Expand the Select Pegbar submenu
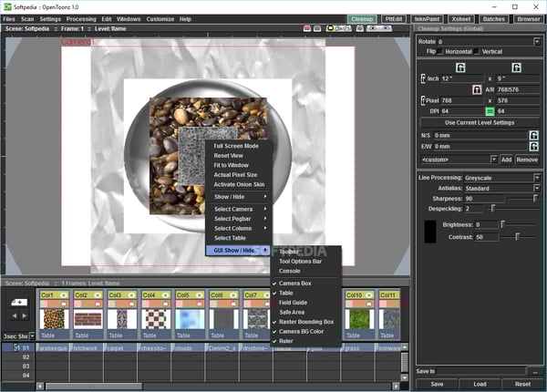Screen dimensions: 547x392 tap(238, 219)
